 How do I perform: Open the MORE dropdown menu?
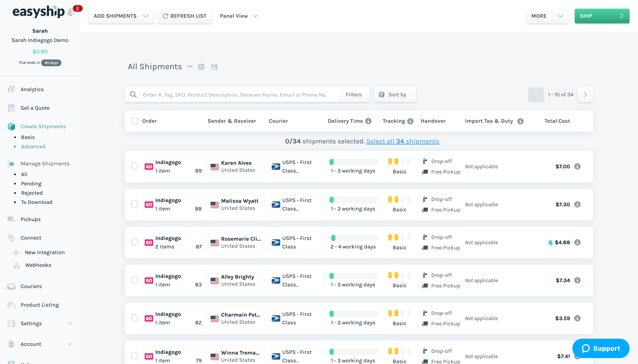(x=547, y=16)
